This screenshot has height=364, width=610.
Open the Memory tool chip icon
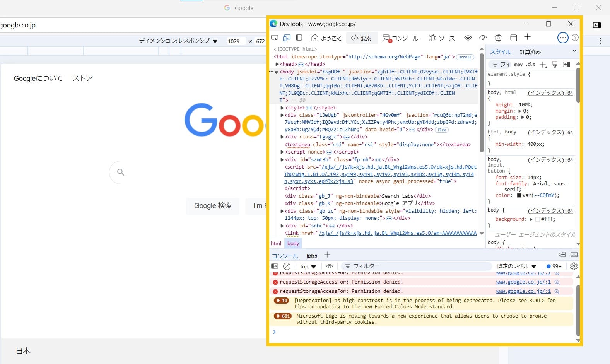[x=498, y=38]
